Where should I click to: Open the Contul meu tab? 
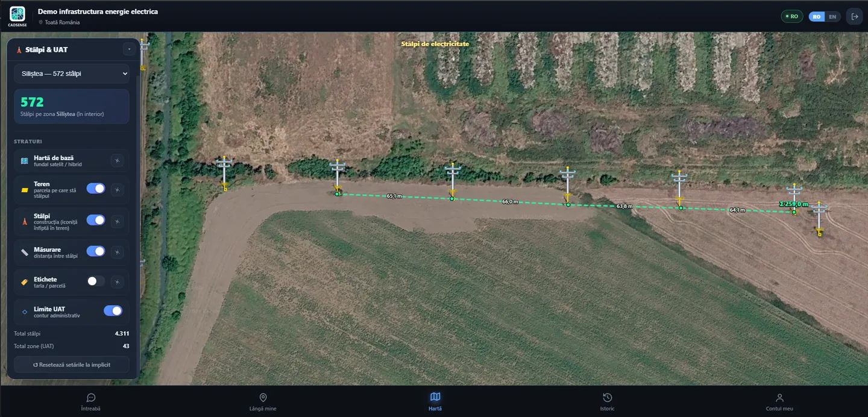[x=779, y=402]
